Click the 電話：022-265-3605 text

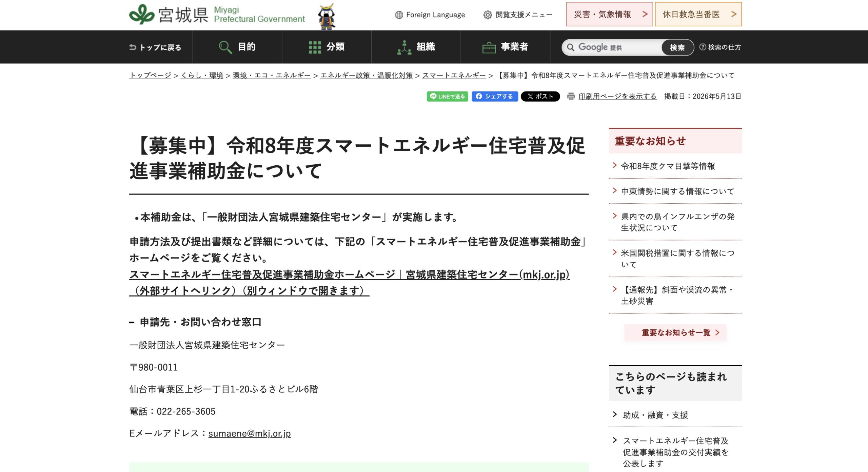pos(172,411)
